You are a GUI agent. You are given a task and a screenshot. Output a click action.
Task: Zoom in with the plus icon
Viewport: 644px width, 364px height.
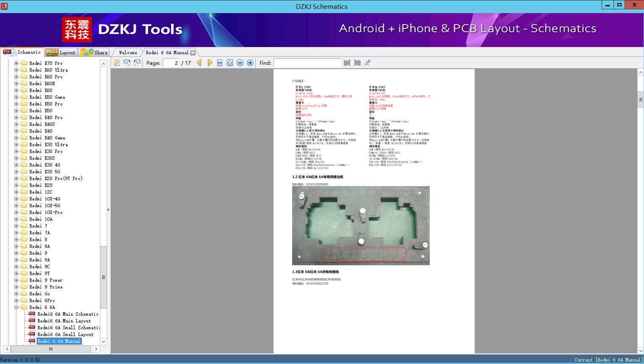click(x=250, y=63)
